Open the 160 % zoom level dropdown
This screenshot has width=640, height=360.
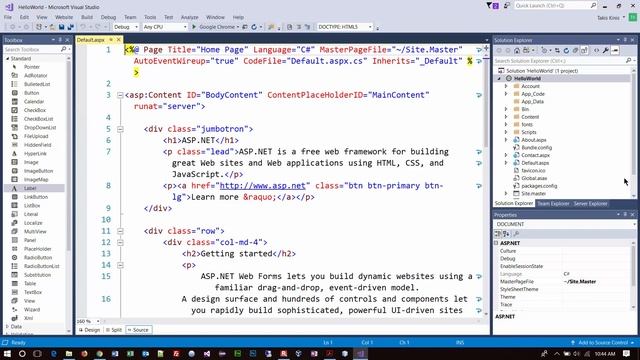98,321
